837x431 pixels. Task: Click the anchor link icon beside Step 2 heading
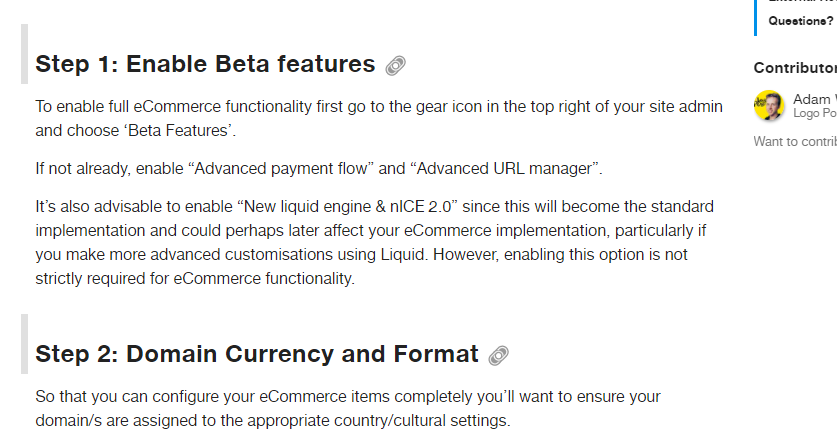pyautogui.click(x=499, y=356)
